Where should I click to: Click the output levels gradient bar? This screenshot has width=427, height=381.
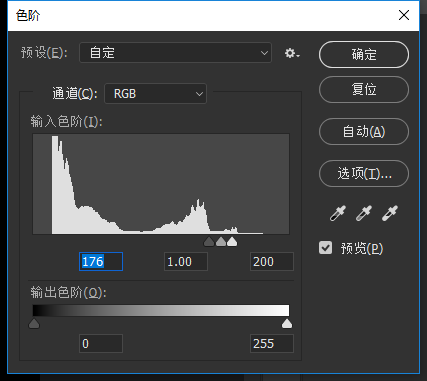[161, 310]
